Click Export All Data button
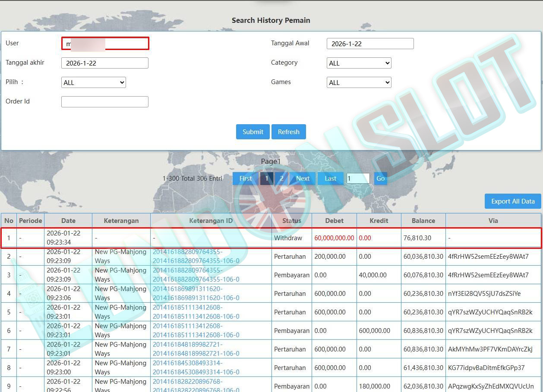The height and width of the screenshot is (392, 543). click(512, 201)
